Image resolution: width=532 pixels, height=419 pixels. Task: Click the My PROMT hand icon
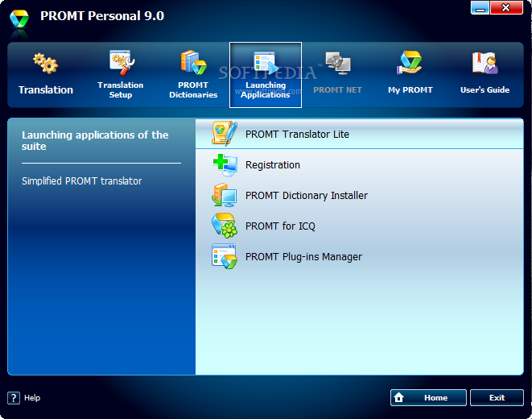click(x=410, y=63)
